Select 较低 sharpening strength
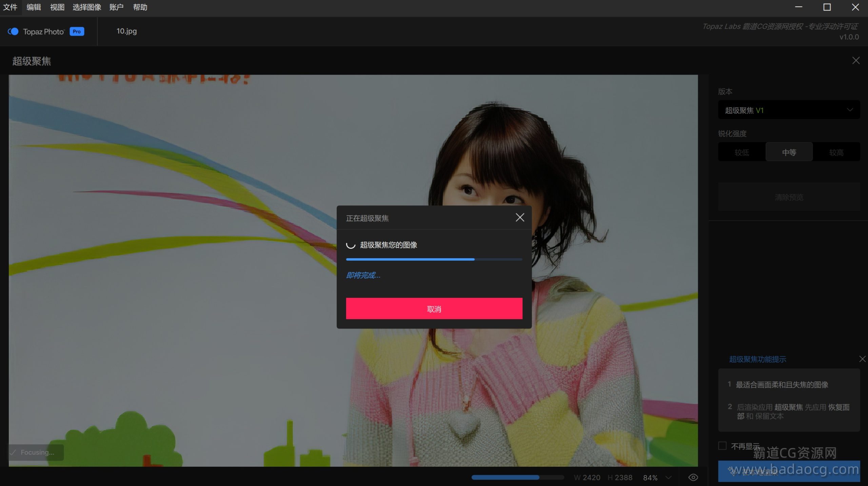 [742, 152]
